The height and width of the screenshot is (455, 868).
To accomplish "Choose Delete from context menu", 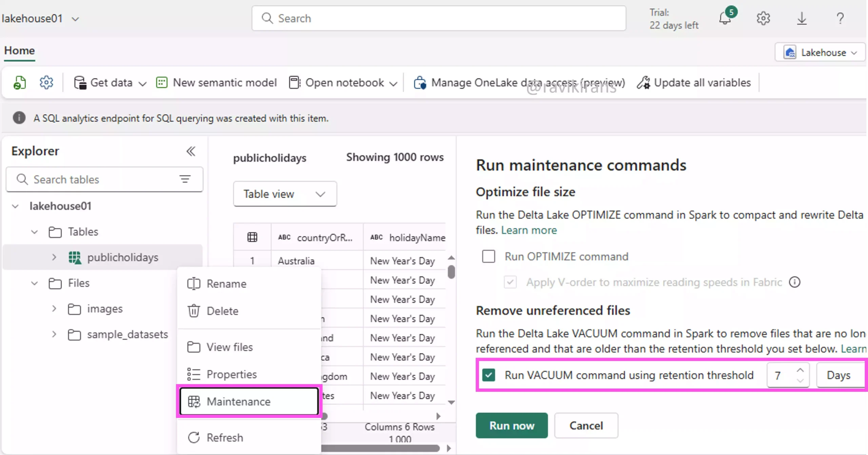I will click(x=249, y=311).
